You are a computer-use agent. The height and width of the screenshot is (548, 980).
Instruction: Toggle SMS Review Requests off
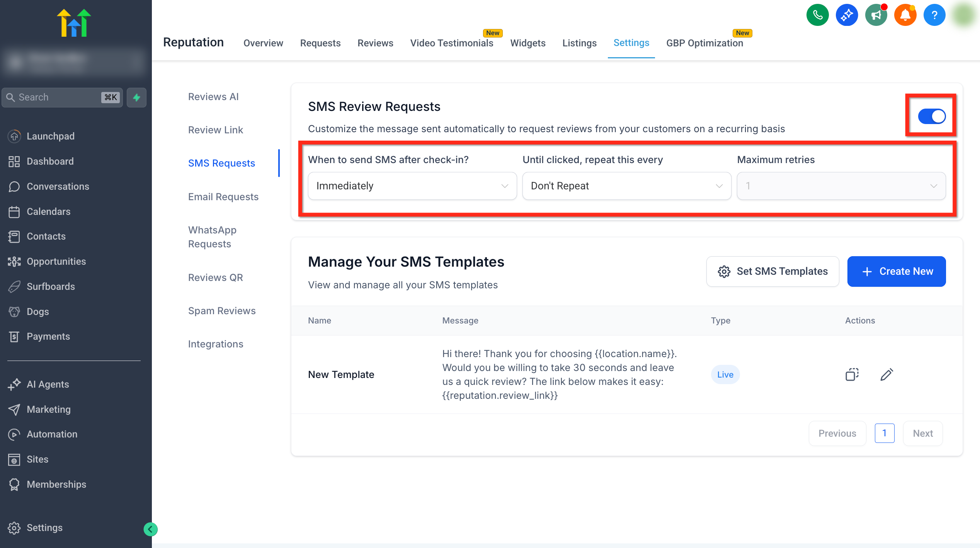pyautogui.click(x=931, y=116)
